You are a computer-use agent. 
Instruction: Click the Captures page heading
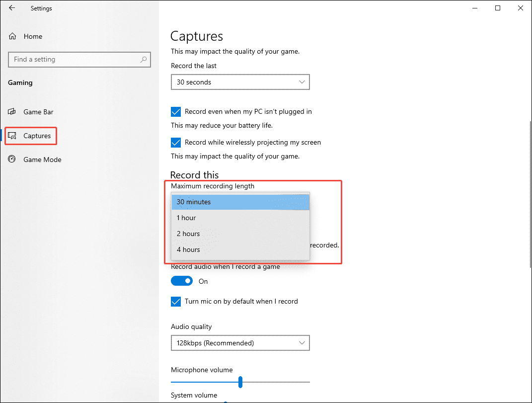point(196,36)
